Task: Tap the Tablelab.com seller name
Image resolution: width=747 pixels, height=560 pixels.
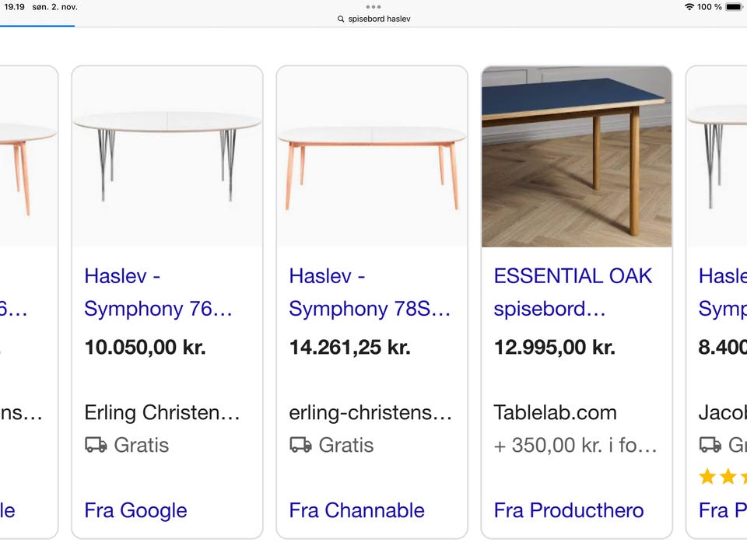Action: coord(555,412)
